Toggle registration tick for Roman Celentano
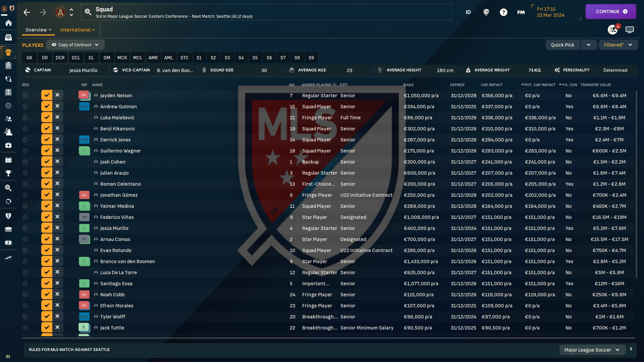Screen dimensions: 644x362 click(47, 184)
